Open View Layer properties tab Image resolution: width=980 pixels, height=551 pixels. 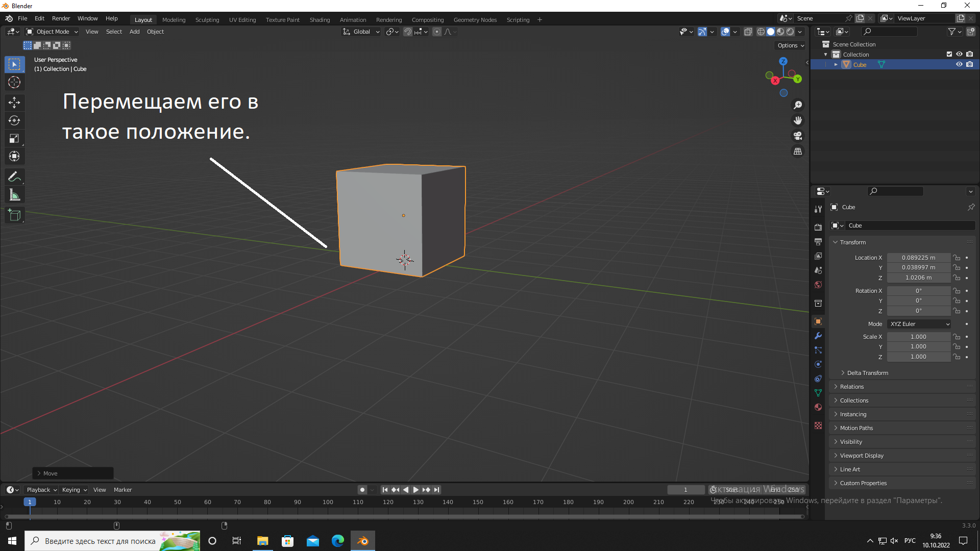pyautogui.click(x=818, y=256)
